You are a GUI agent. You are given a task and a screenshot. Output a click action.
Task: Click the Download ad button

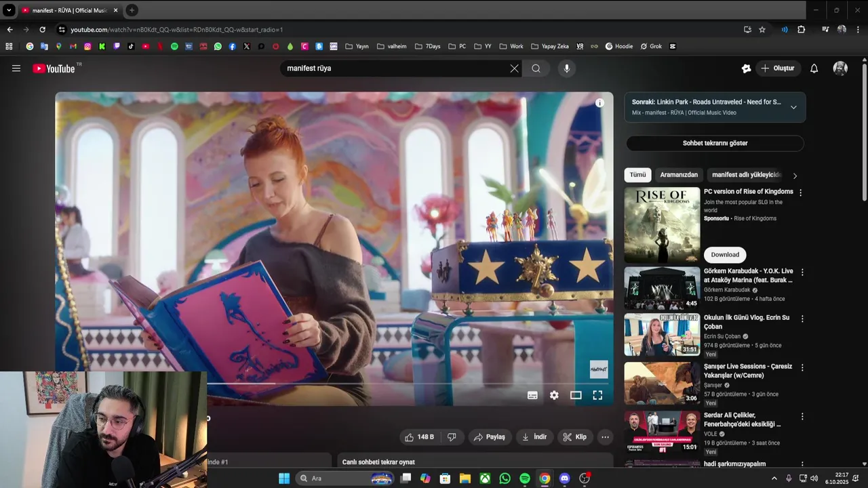point(725,255)
